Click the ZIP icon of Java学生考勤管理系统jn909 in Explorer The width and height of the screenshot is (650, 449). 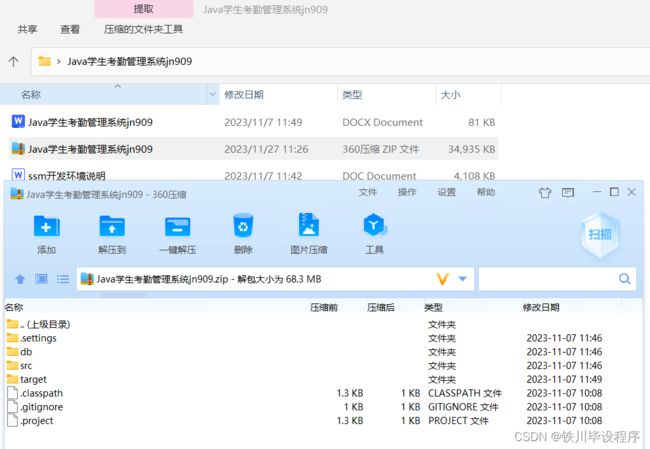18,148
